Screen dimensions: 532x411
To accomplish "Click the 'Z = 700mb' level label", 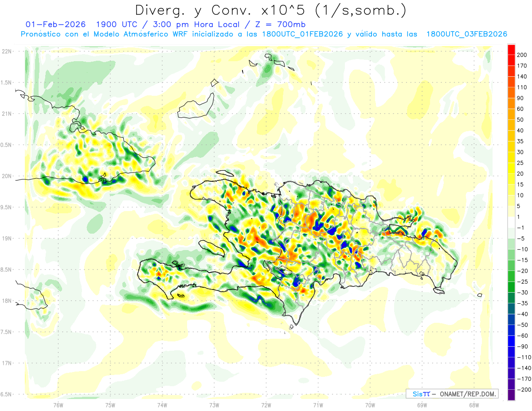I will pyautogui.click(x=281, y=24).
